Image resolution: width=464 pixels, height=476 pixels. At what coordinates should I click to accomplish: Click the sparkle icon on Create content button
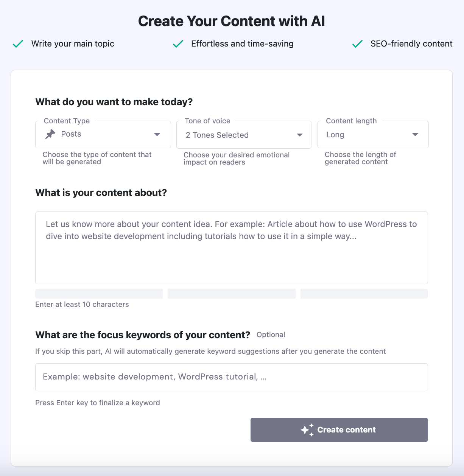coord(307,429)
